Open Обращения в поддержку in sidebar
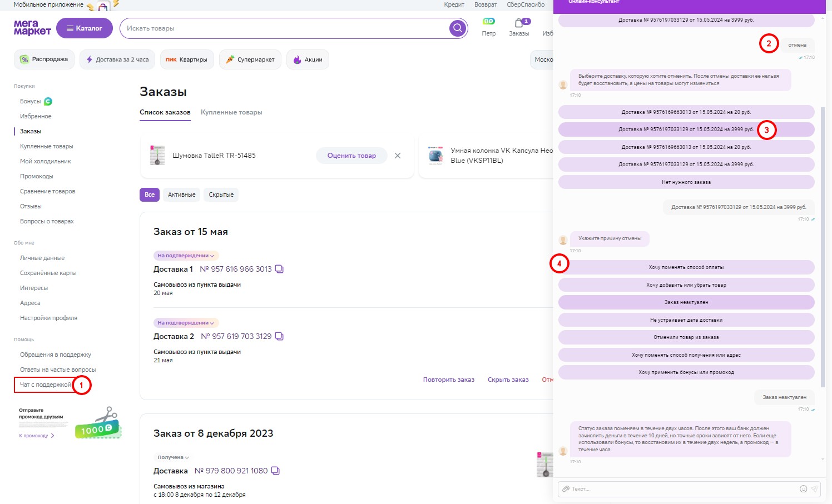This screenshot has height=504, width=832. 56,355
